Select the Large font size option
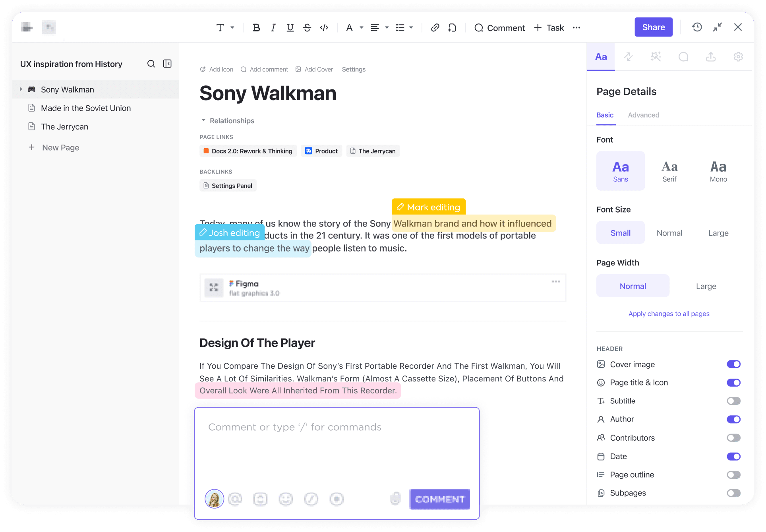This screenshot has height=532, width=766. click(x=717, y=233)
